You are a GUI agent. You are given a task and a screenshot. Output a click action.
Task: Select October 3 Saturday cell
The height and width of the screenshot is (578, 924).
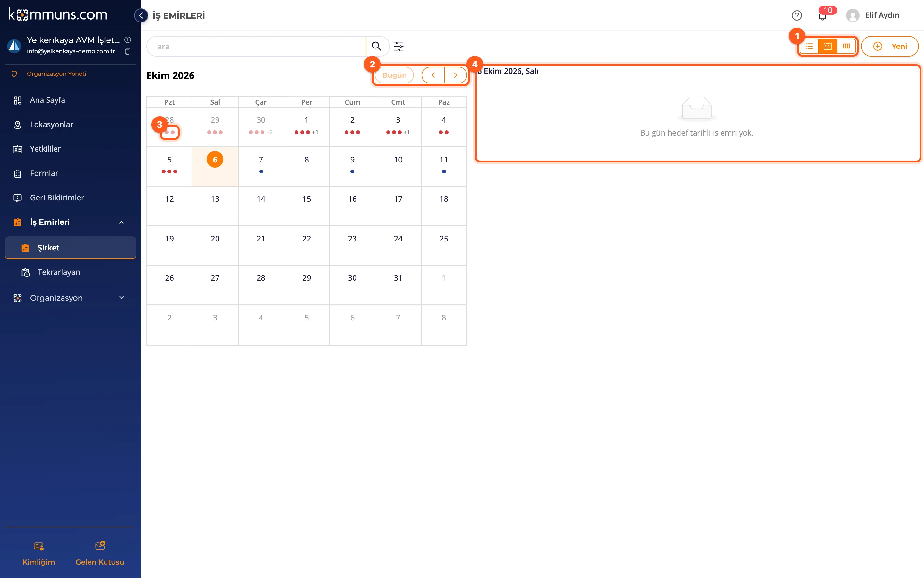coord(398,127)
